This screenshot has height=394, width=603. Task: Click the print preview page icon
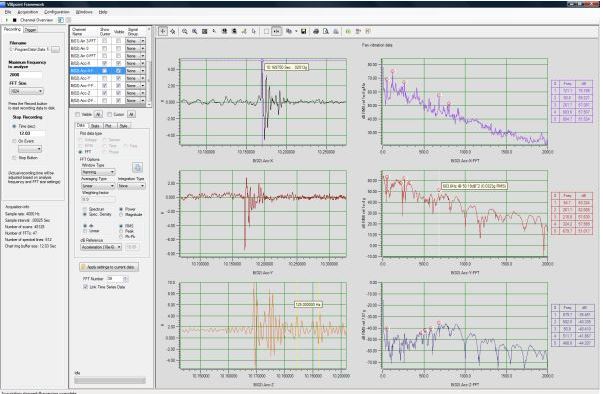pos(326,32)
